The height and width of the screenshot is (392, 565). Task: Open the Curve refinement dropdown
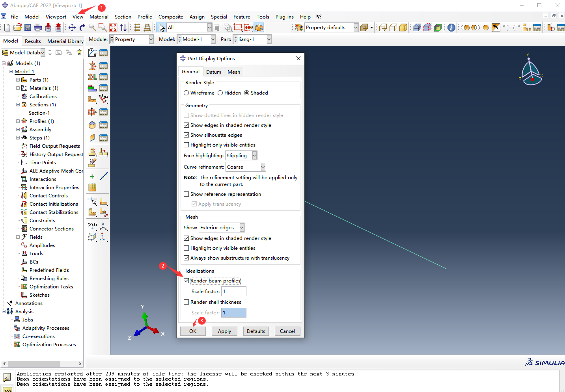point(263,167)
